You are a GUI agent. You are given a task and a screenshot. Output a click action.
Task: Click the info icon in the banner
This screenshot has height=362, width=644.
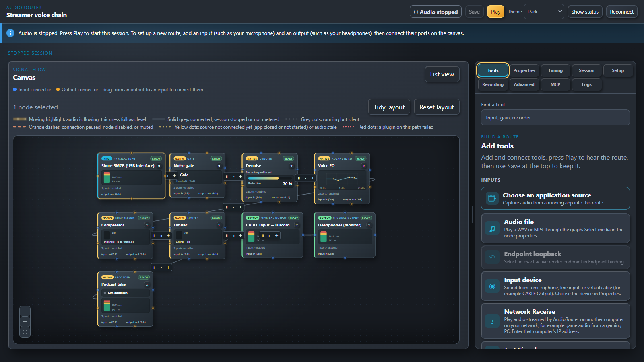point(10,33)
